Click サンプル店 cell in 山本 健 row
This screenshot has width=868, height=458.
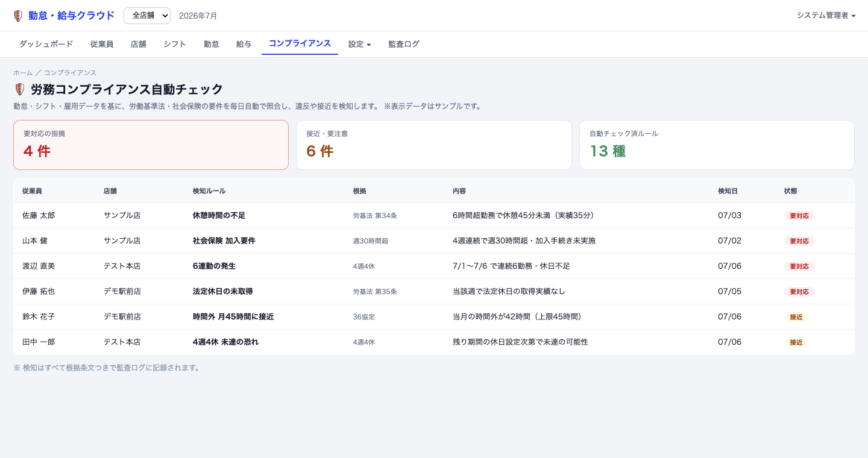(122, 240)
